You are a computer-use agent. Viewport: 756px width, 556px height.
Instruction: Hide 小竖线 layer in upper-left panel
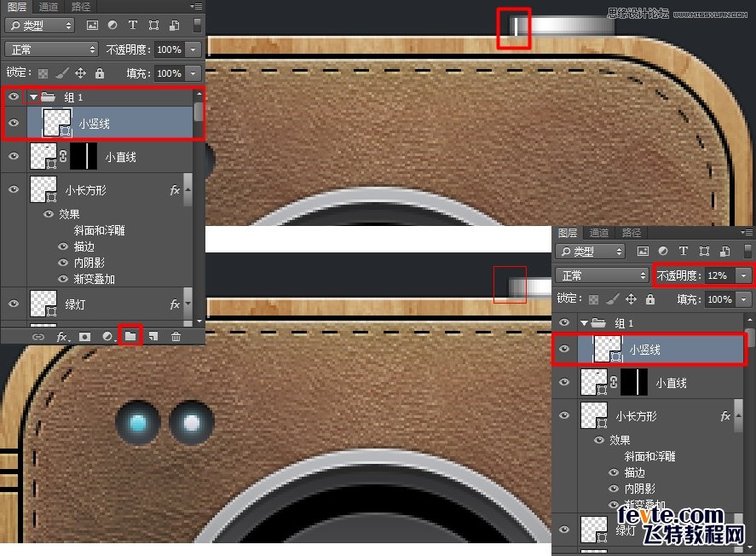14,123
